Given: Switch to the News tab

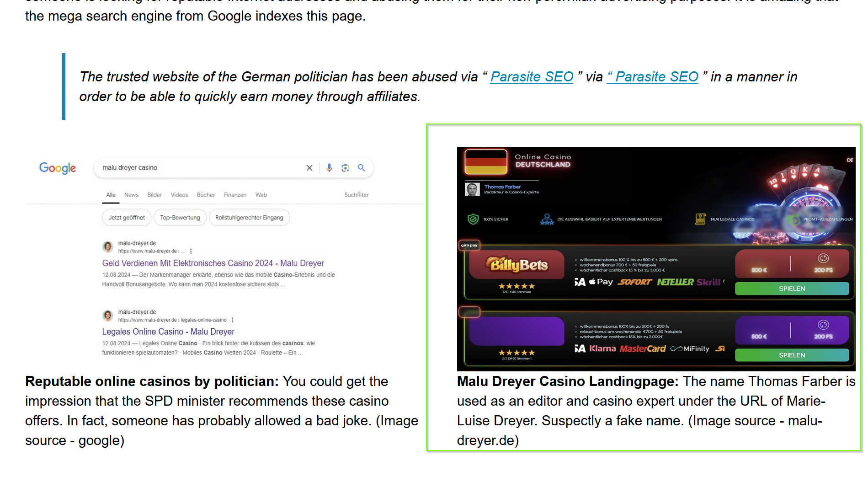Looking at the screenshot, I should click(131, 195).
